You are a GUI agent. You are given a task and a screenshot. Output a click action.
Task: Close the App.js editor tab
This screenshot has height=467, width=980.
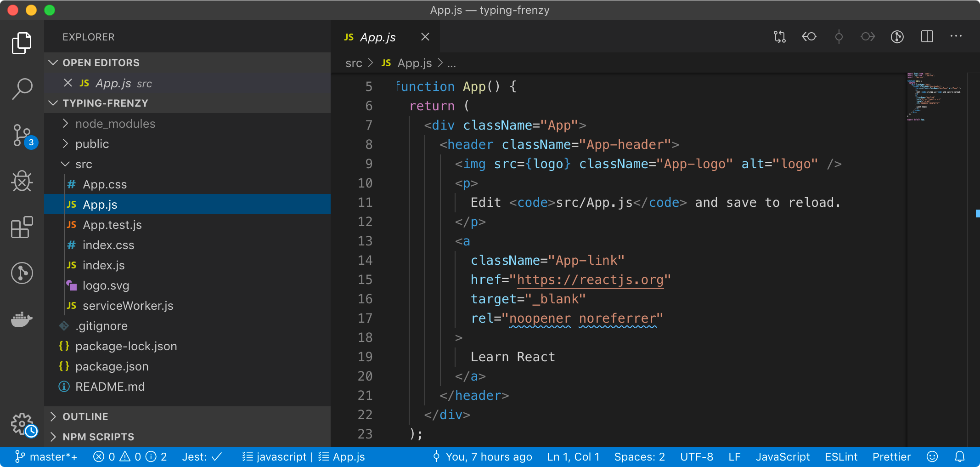point(425,37)
